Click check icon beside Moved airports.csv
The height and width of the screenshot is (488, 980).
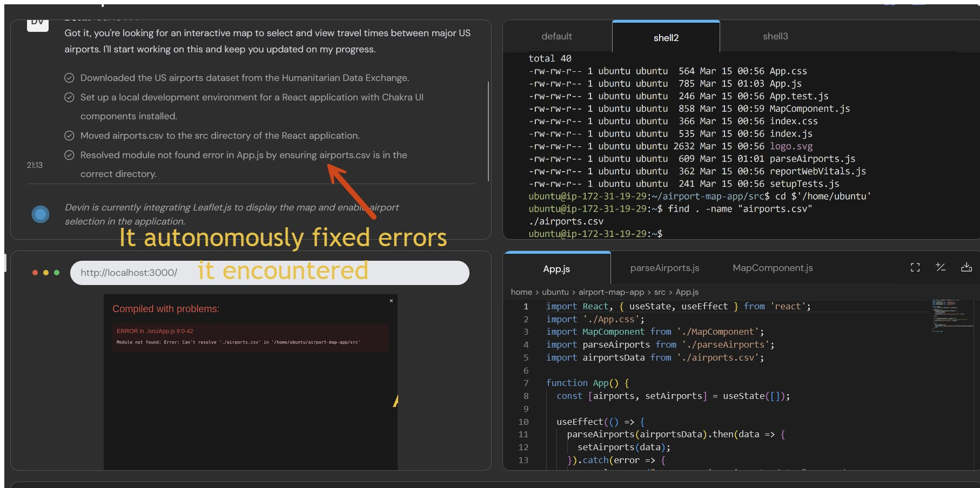click(x=69, y=135)
